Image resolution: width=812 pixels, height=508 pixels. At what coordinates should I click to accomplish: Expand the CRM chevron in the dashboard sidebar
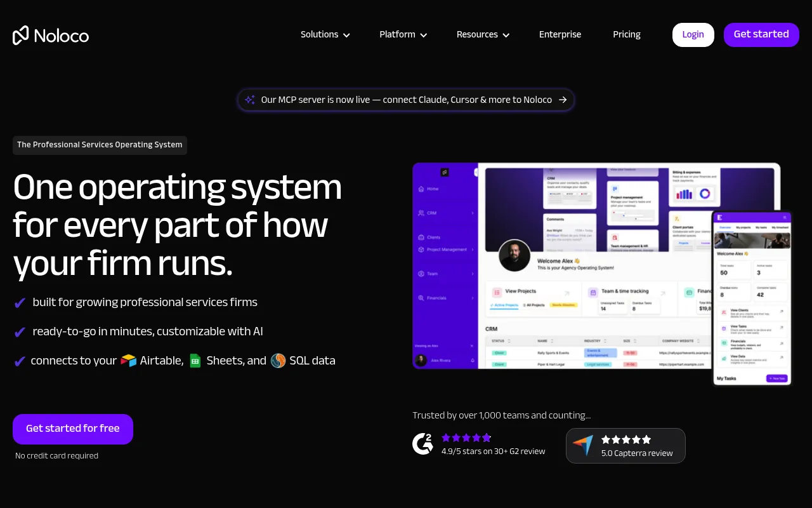click(473, 213)
